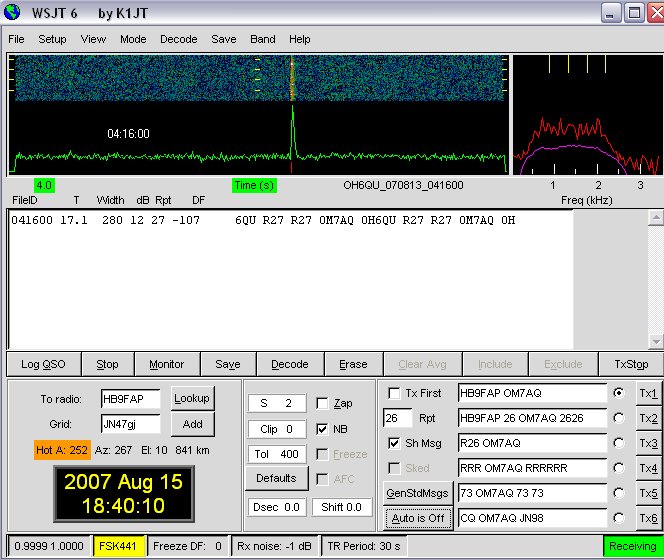Click the TxStop button
The width and height of the screenshot is (664, 560).
point(630,365)
